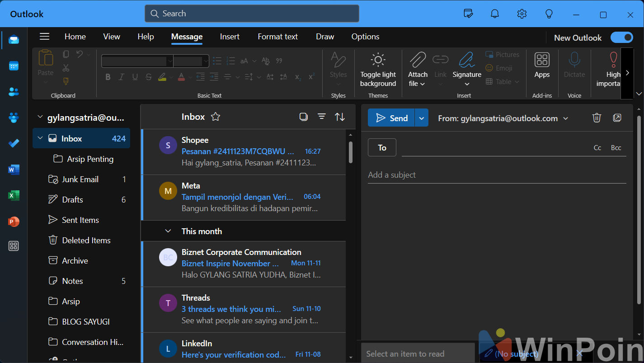Click the font color swatch

[x=181, y=77]
